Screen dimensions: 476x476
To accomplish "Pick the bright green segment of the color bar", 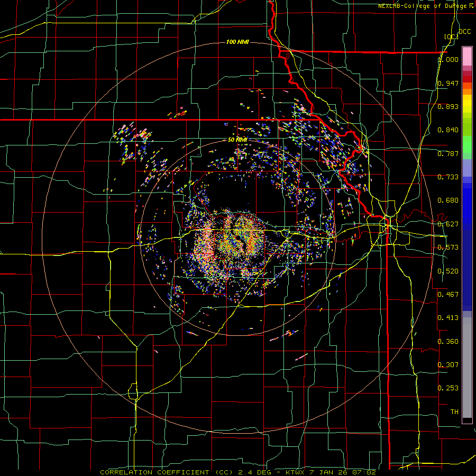I will coord(467,144).
